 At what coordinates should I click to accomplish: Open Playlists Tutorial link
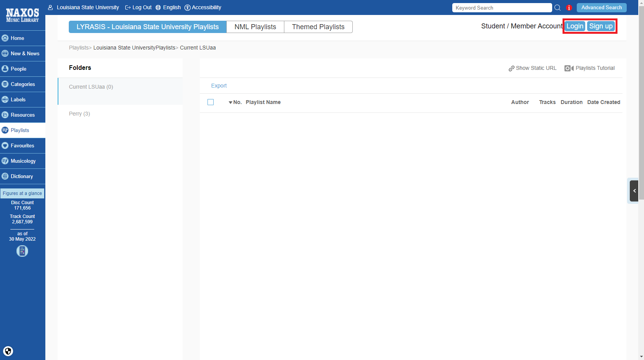point(595,68)
